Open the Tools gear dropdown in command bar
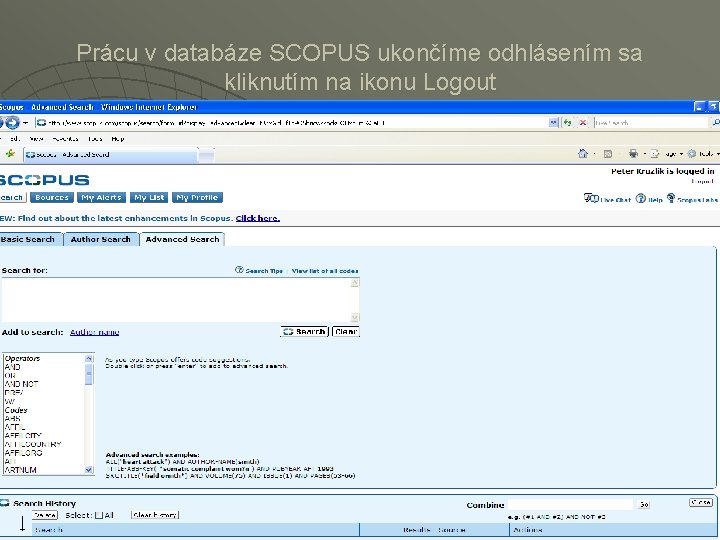Screen dimensions: 720x540 703,154
